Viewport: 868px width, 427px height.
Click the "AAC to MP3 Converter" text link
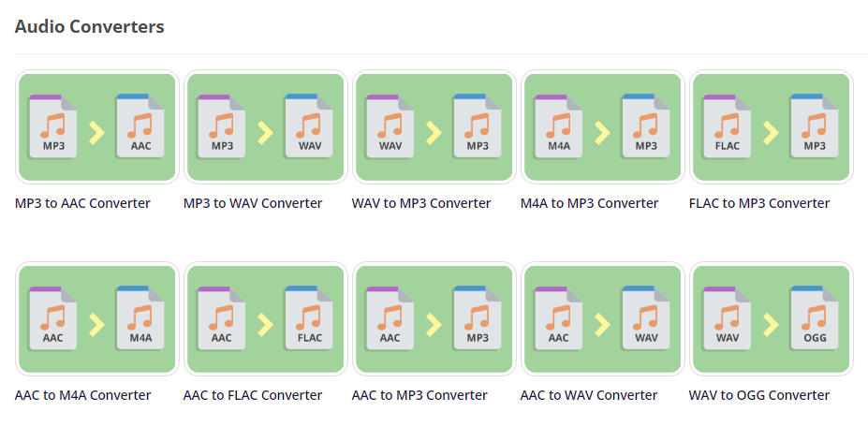point(419,395)
